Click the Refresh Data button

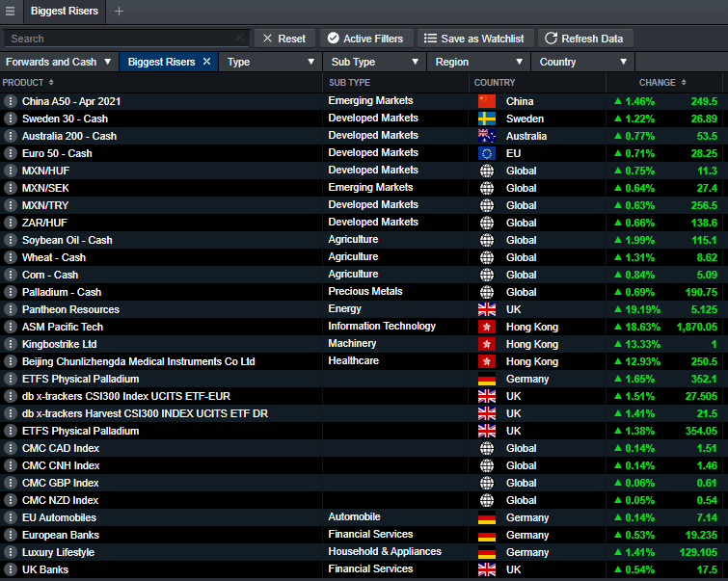pos(584,38)
